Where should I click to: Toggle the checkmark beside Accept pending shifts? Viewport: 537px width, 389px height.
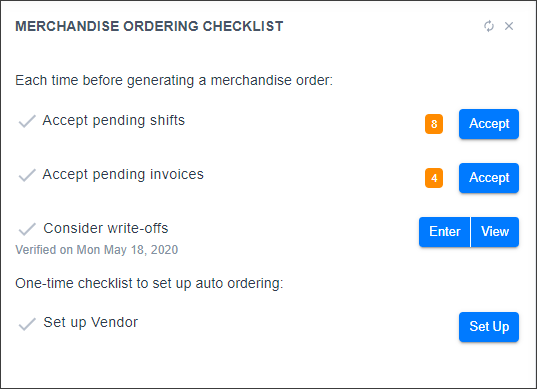27,121
